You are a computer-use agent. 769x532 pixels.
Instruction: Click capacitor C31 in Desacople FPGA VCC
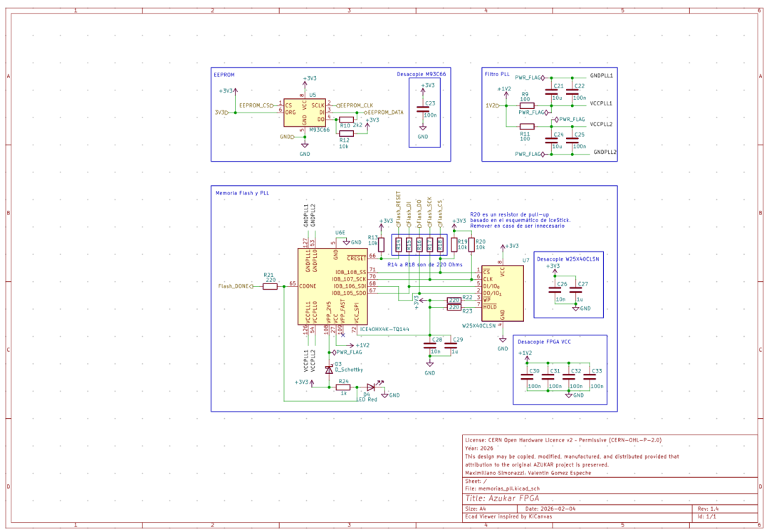[x=548, y=377]
